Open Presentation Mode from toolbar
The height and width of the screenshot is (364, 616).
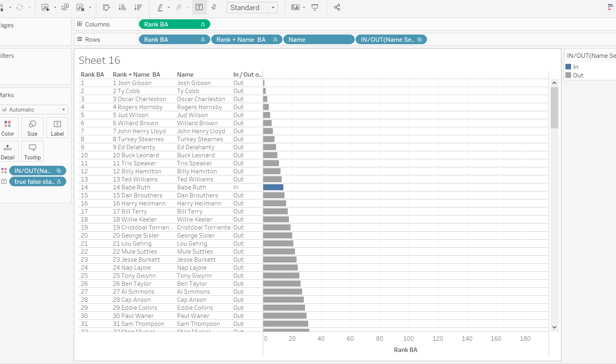(315, 8)
